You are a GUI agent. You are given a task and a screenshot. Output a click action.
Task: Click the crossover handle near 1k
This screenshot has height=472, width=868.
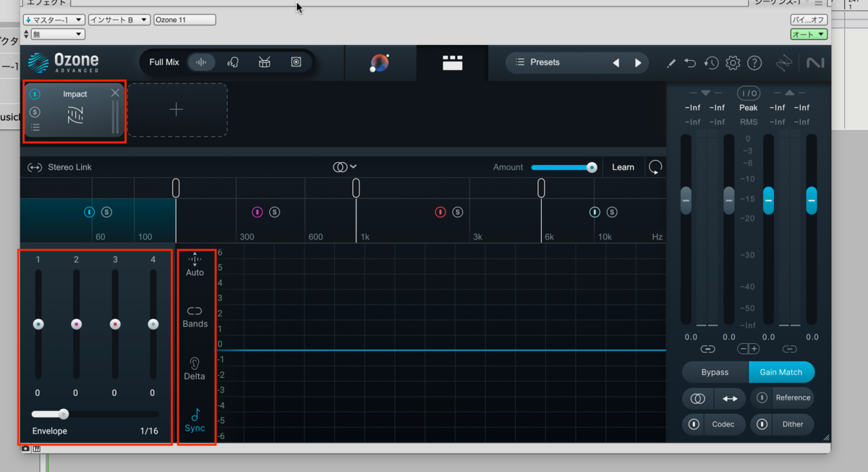pyautogui.click(x=356, y=188)
